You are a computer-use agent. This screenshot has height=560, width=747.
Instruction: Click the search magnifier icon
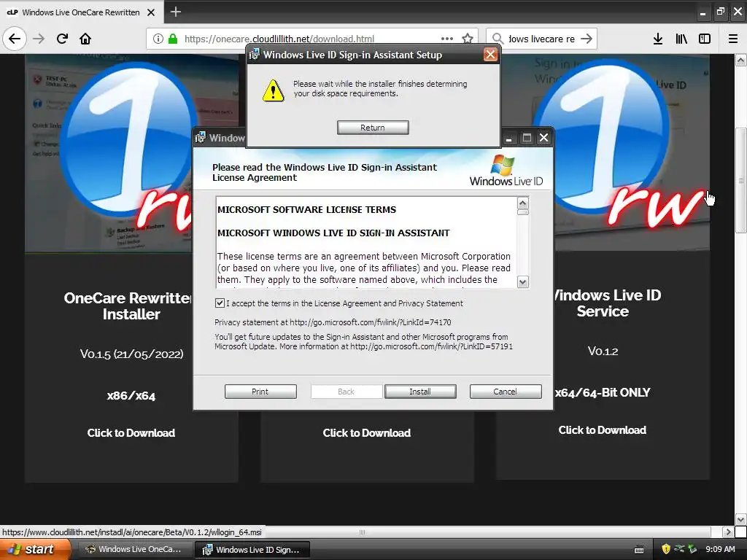pyautogui.click(x=498, y=39)
